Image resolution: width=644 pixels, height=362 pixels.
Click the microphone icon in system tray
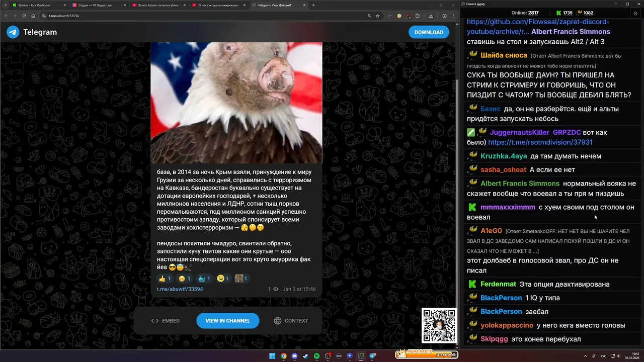(x=594, y=356)
